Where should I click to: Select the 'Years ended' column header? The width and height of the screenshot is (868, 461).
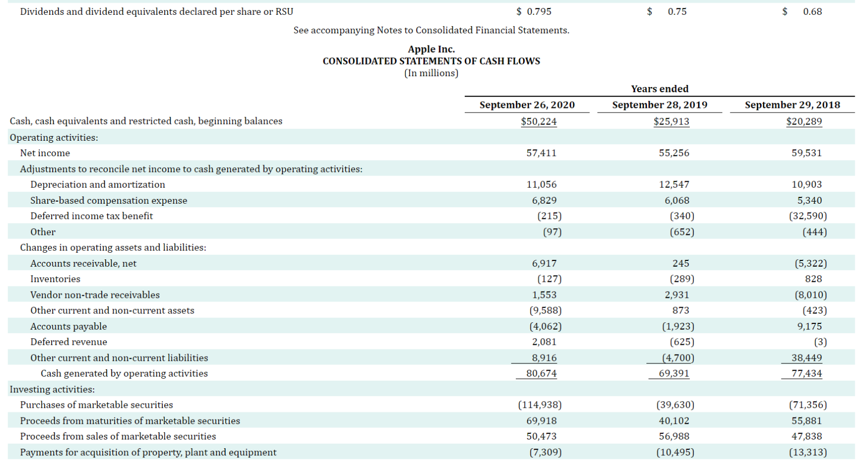659,89
